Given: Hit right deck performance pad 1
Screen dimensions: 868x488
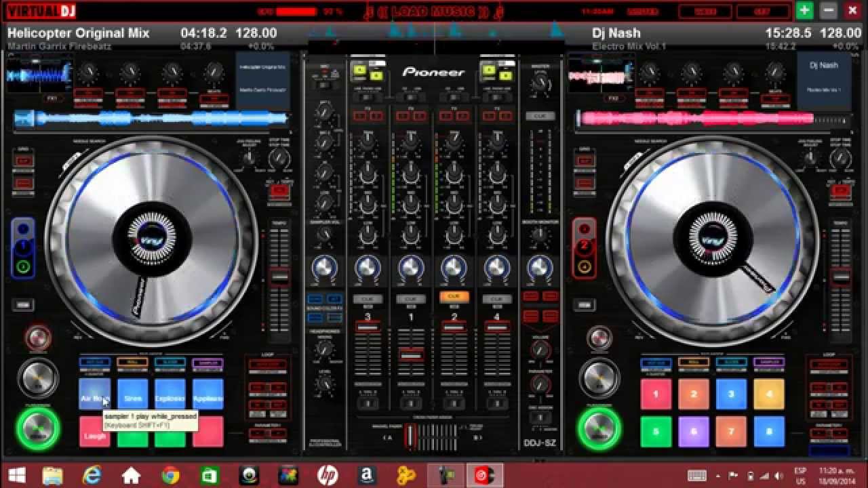Looking at the screenshot, I should click(656, 394).
